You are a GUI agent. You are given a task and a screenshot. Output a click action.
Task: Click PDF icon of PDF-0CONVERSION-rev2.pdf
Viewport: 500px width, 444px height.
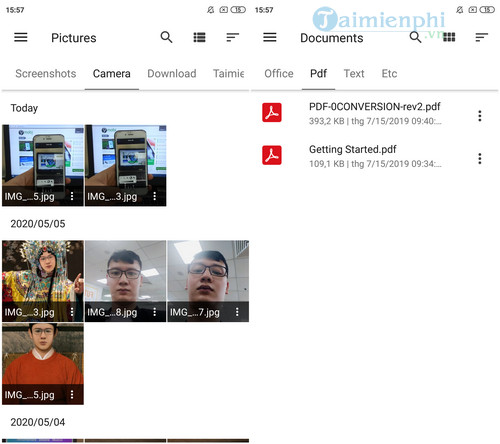272,112
